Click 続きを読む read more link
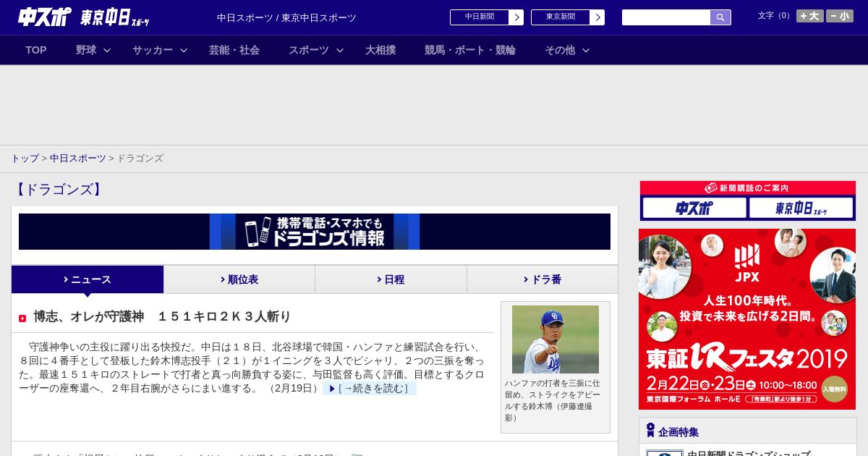Viewport: 868px width, 456px height. pos(370,389)
